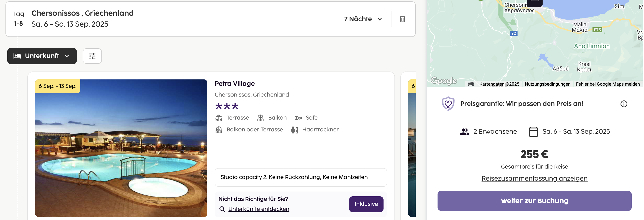Viewport: 644px width, 220px height.
Task: Click the three-star rating of Petra Village
Action: pos(227,106)
